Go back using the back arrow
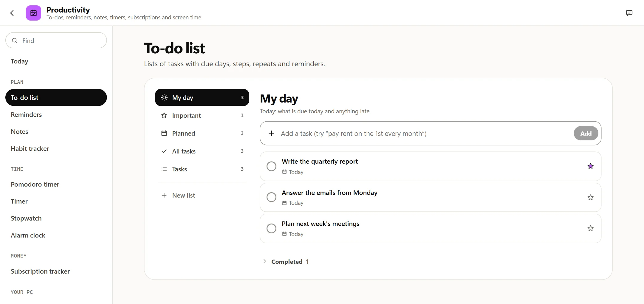 point(12,13)
